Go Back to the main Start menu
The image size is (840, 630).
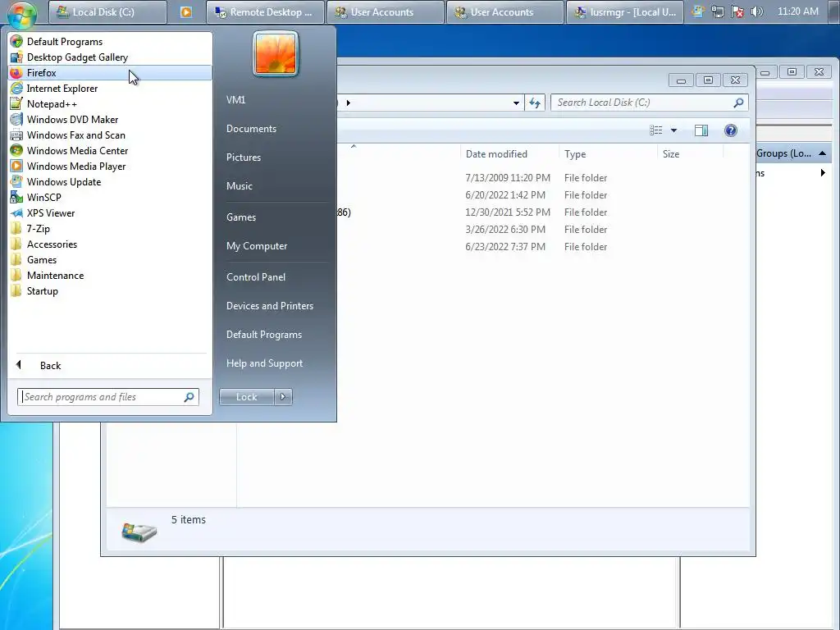[x=110, y=365]
